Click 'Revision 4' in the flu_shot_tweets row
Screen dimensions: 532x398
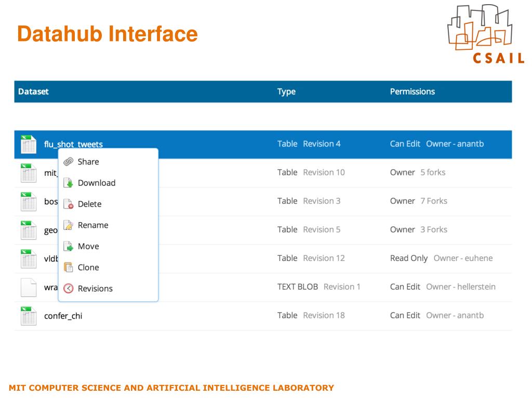(322, 144)
